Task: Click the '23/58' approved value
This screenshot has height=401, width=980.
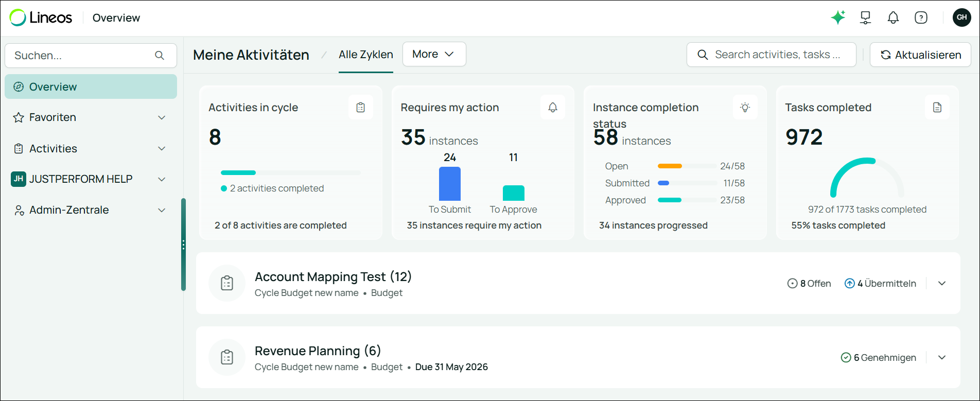Action: click(732, 200)
